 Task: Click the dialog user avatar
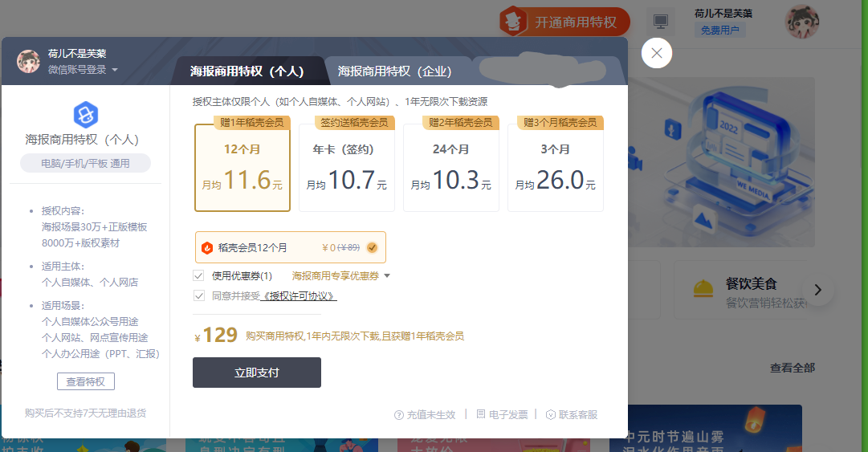point(28,61)
